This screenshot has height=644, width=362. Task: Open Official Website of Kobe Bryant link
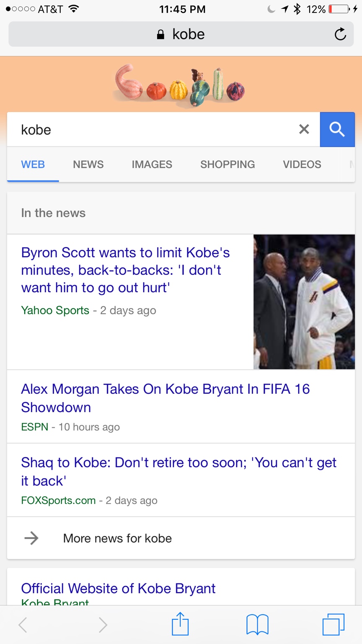[x=118, y=588]
